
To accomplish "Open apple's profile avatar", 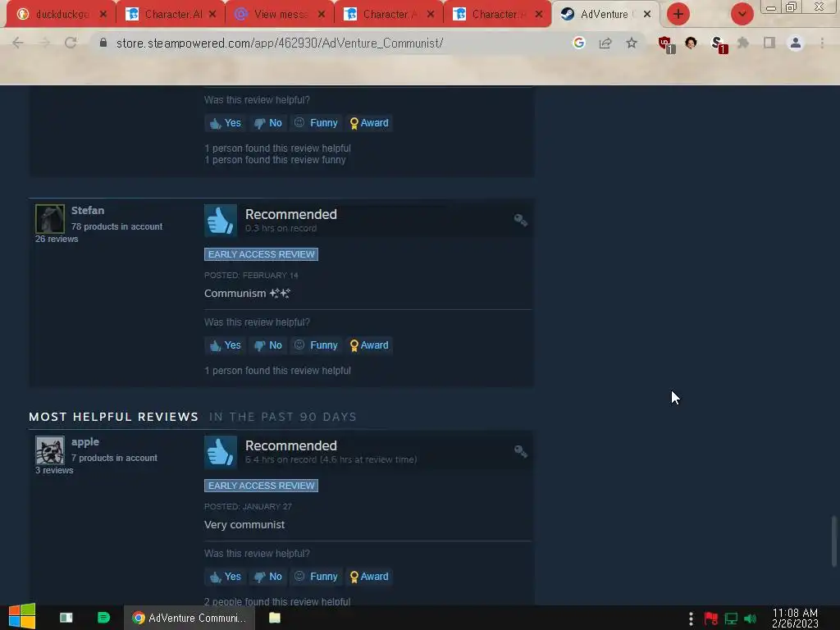I will tap(50, 450).
